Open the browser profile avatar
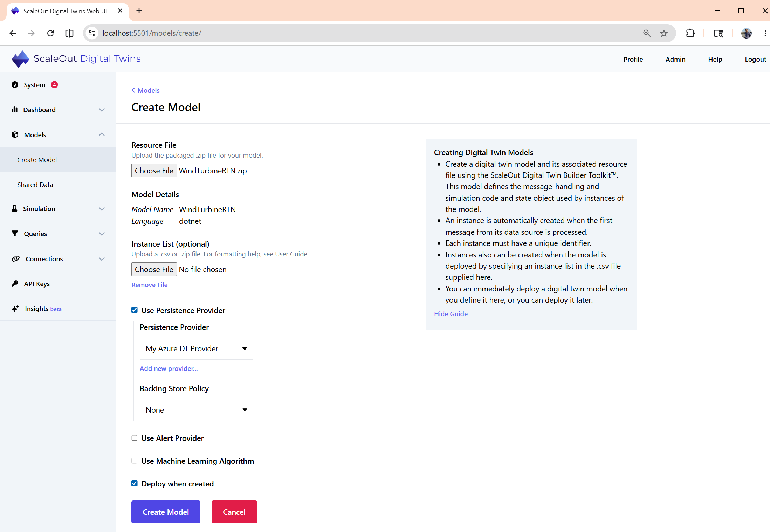Viewport: 770px width, 532px height. 747,33
